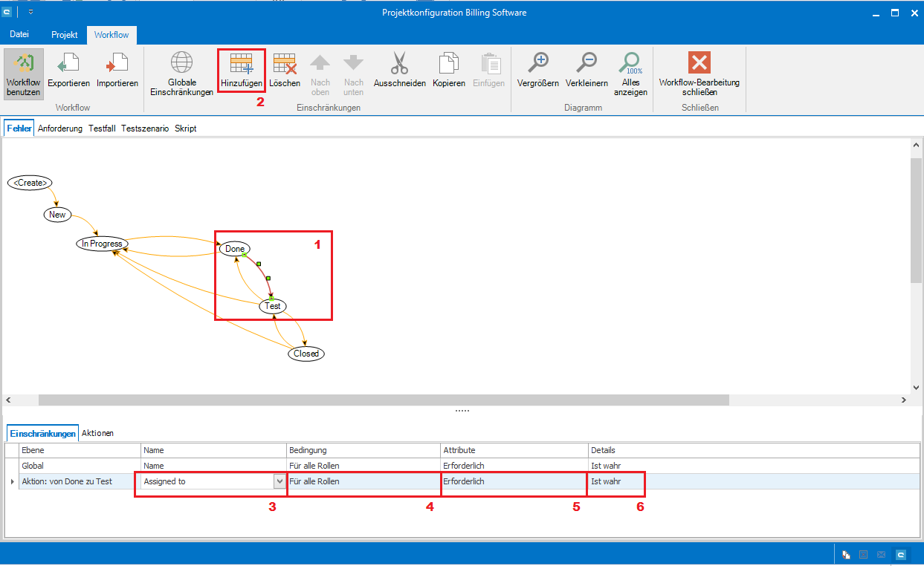Click Ausschneiden scissors icon
The image size is (924, 566).
click(x=400, y=64)
